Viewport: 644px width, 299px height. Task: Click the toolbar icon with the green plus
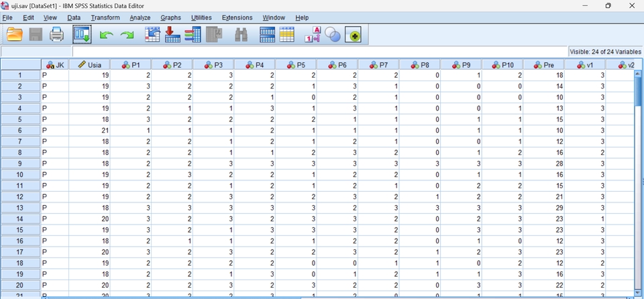353,35
